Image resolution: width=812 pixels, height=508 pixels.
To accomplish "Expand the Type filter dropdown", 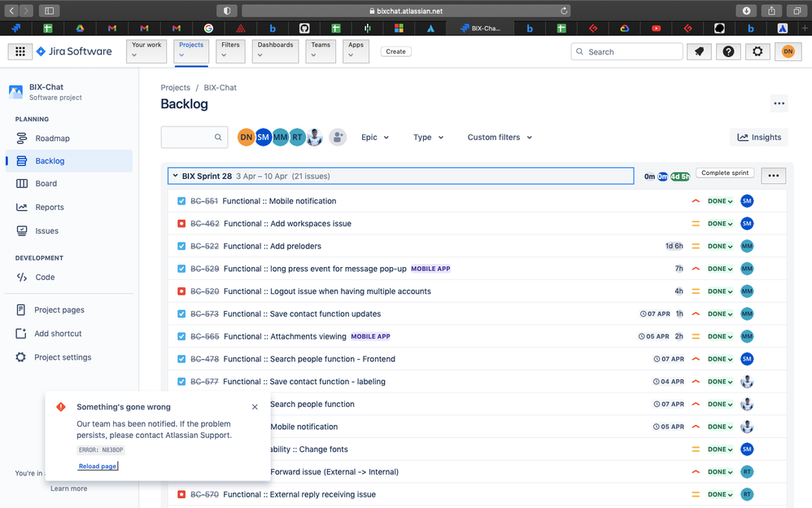I will coord(428,138).
